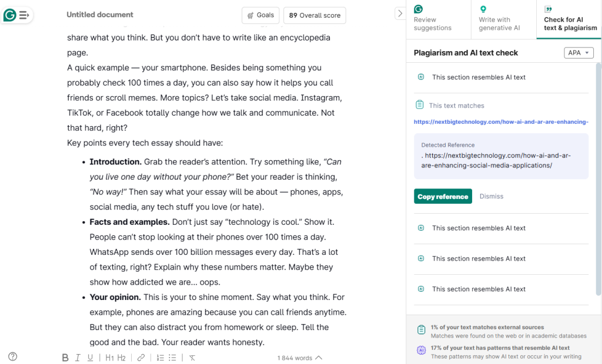The height and width of the screenshot is (364, 602).
Task: Expand the word count details chevron
Action: tap(318, 357)
